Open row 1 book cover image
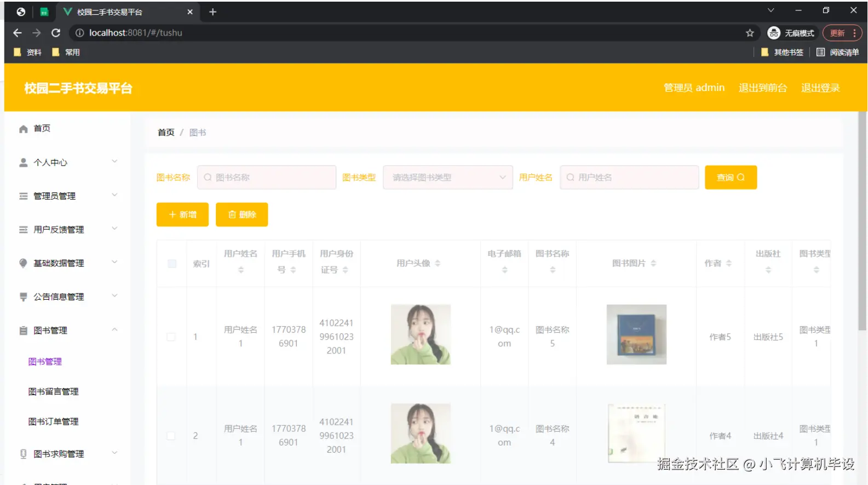 click(636, 334)
